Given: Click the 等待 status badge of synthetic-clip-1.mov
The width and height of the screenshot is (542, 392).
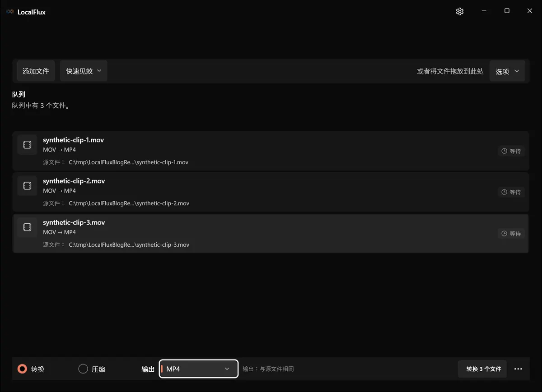Looking at the screenshot, I should tap(511, 151).
